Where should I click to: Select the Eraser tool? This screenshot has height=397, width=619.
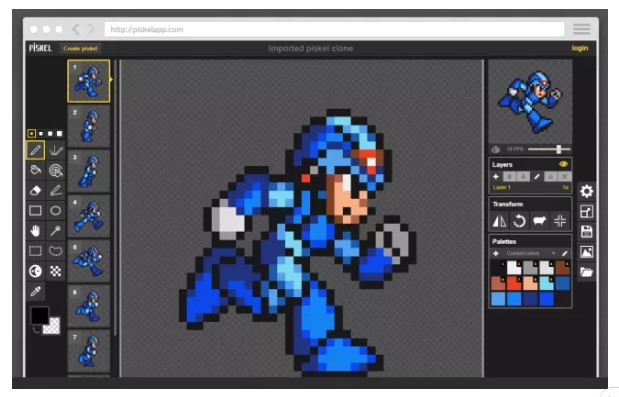pos(35,191)
